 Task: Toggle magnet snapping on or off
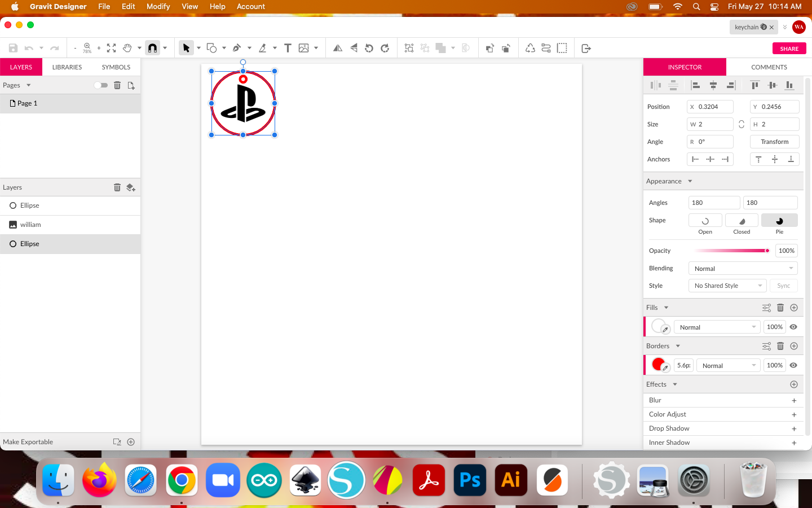pos(152,48)
